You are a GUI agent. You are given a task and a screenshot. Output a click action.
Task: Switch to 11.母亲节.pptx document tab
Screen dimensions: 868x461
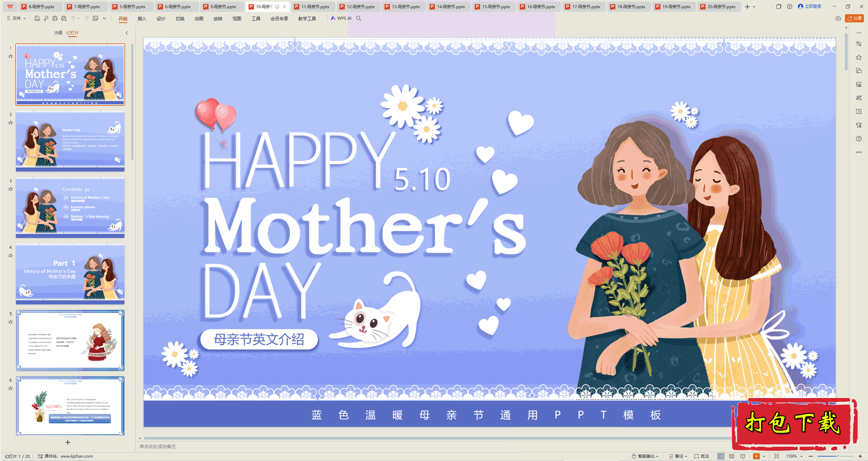[313, 6]
